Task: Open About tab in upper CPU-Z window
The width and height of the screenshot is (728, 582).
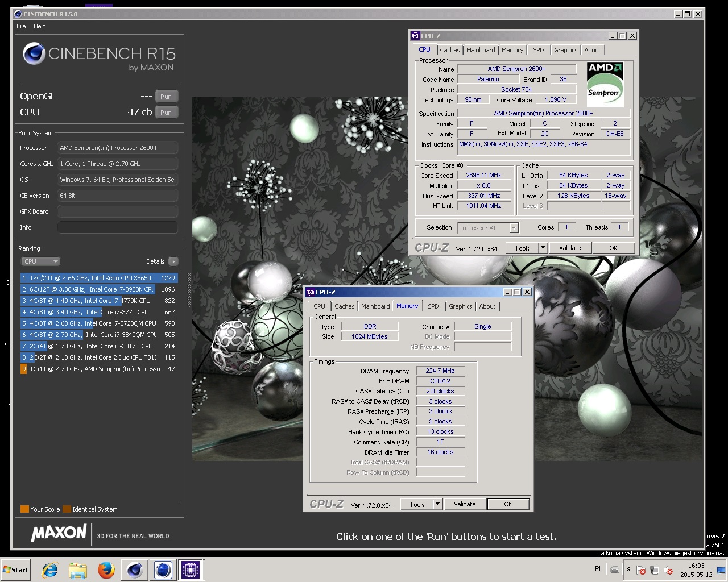Action: pos(593,50)
